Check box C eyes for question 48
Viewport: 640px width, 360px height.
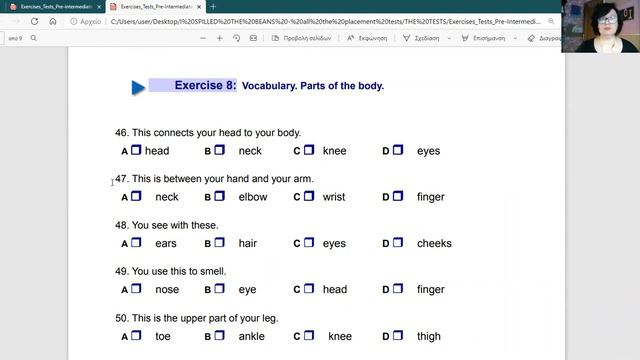point(309,243)
